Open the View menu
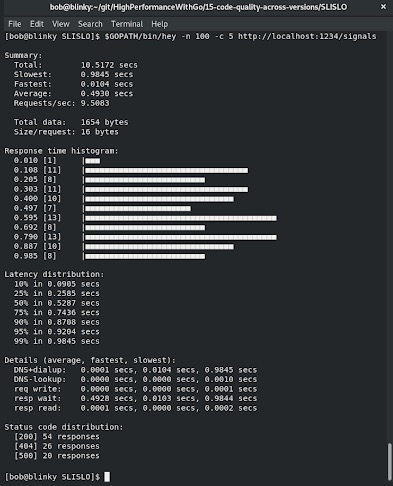Screen dimensions: 393x486 (x=61, y=24)
